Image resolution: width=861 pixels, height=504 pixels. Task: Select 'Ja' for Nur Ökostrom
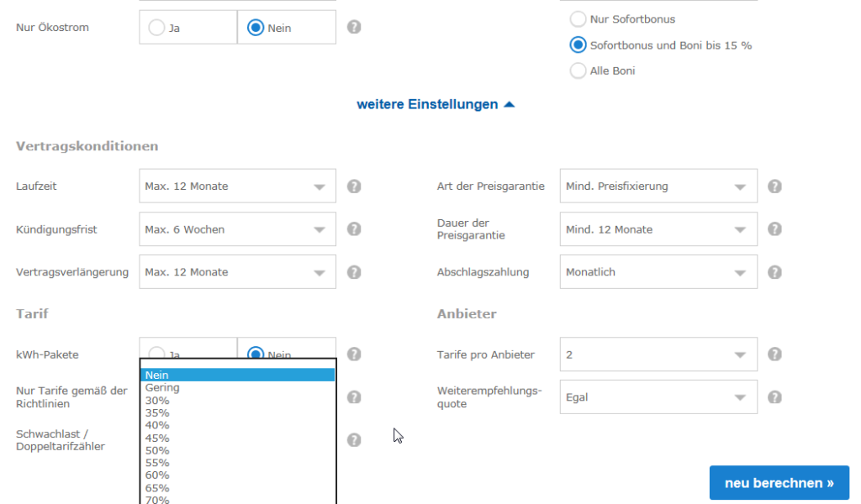pyautogui.click(x=157, y=28)
